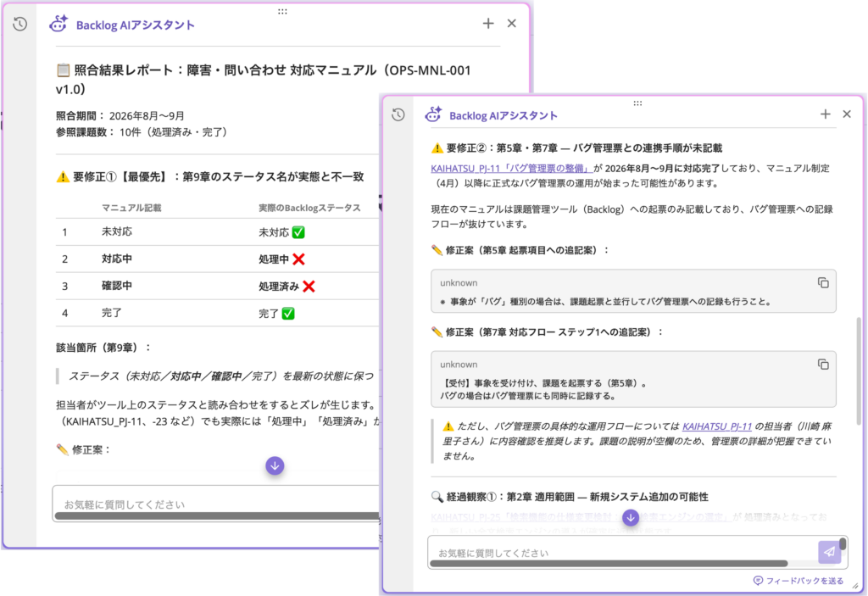Viewport: 868px width, 596px height.
Task: Jump to latest message in front window
Action: (x=630, y=518)
